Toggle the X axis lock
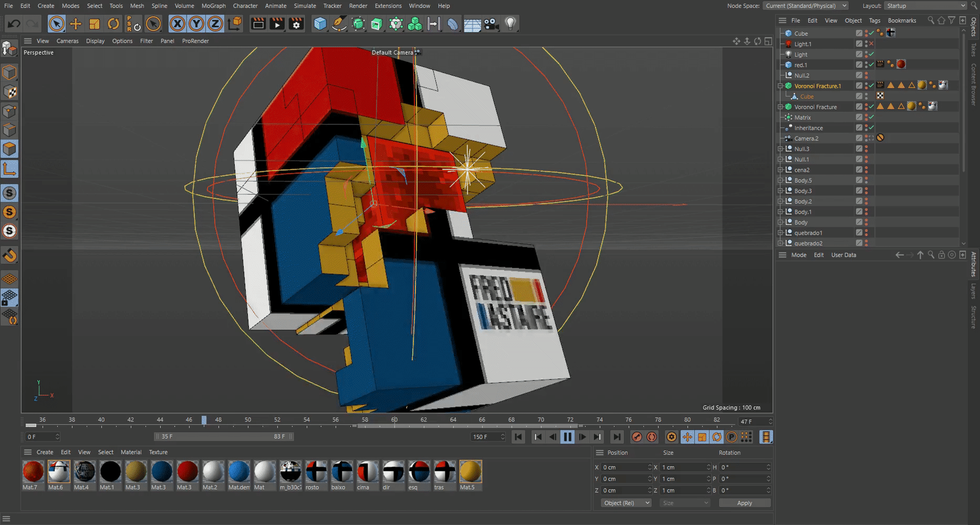980x525 pixels. point(178,24)
